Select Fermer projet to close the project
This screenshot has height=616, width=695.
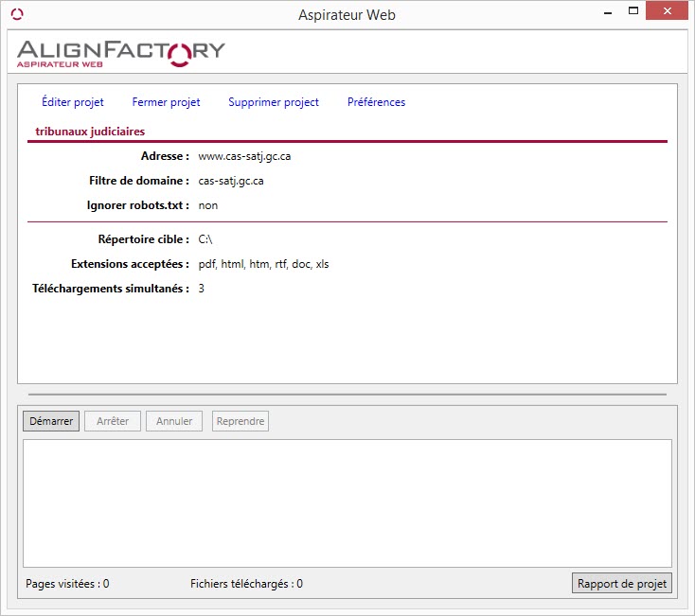166,102
